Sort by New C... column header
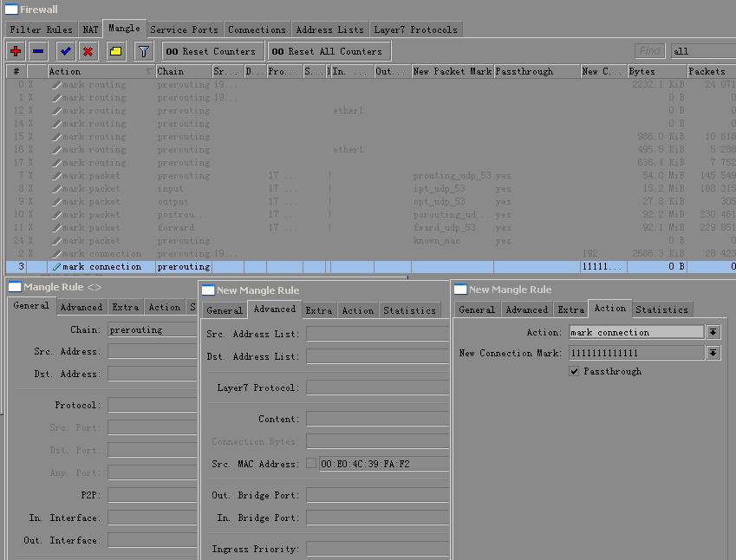This screenshot has width=736, height=560. pyautogui.click(x=603, y=71)
